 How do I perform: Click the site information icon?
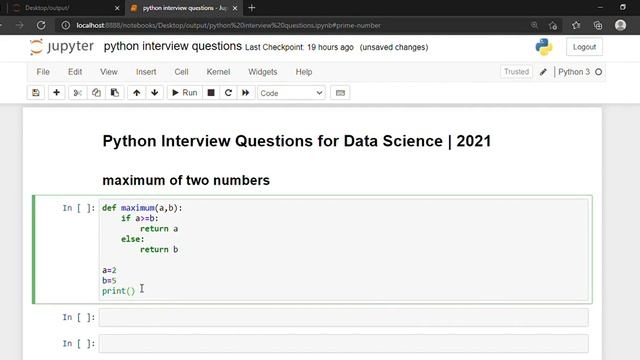[x=65, y=25]
